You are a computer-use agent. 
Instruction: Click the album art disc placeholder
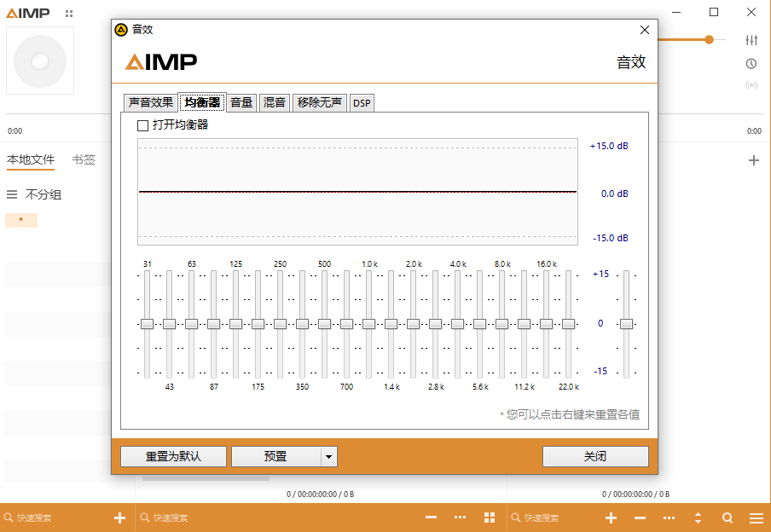[x=40, y=61]
